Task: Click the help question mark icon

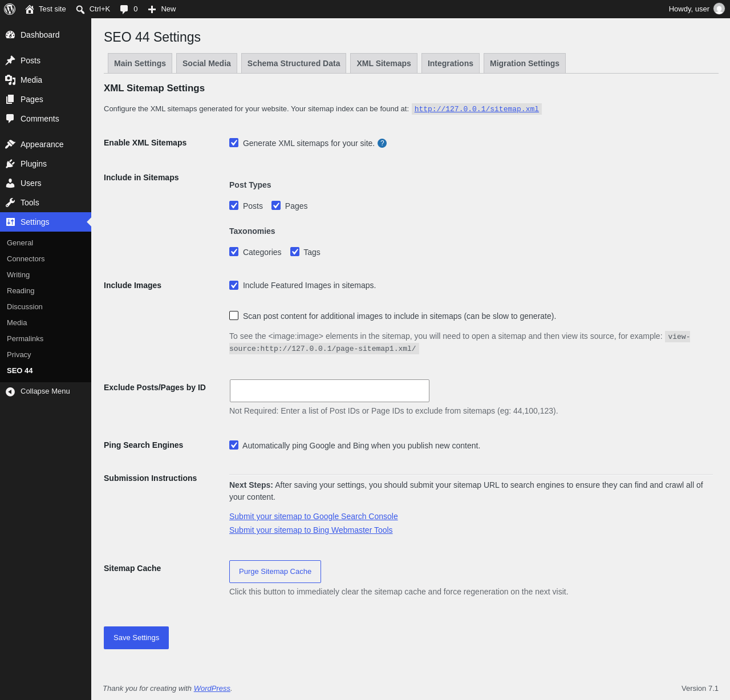Action: (382, 143)
